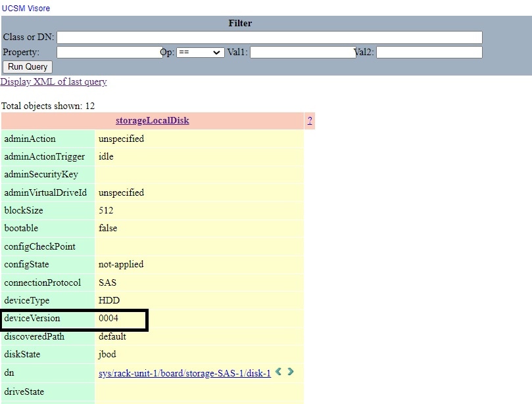Click the discoveredPath value default

point(112,336)
